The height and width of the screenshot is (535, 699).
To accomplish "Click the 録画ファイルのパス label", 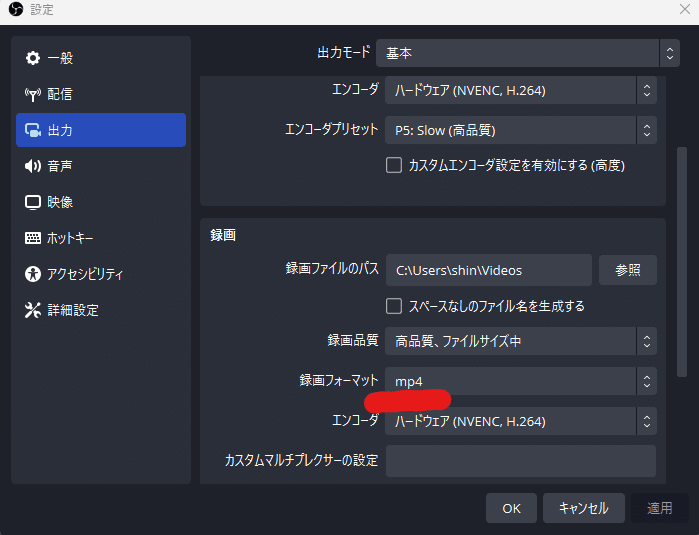I will [x=332, y=268].
